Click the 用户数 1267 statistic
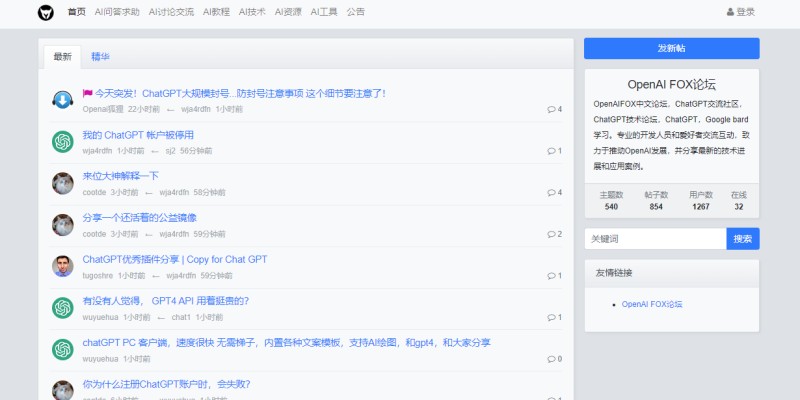800x400 pixels. click(701, 201)
